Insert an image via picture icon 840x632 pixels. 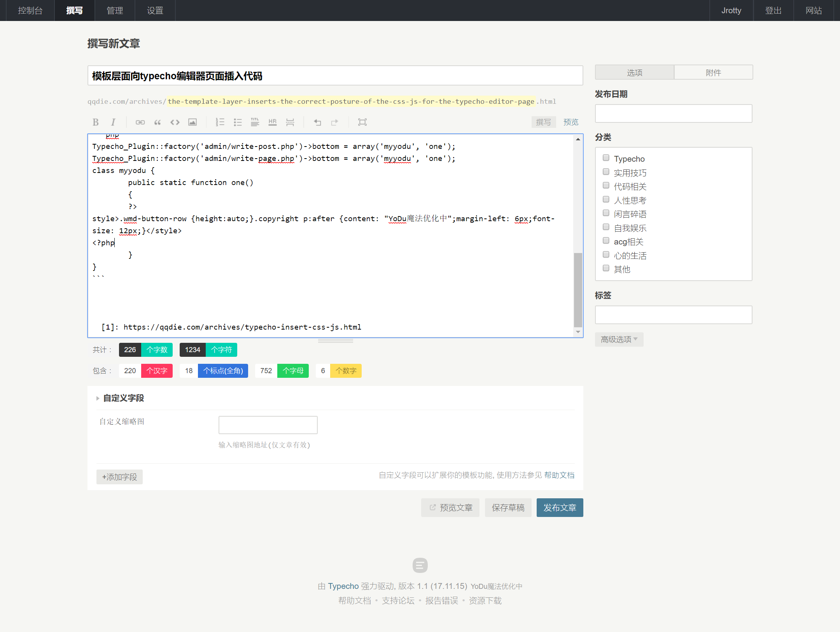coord(192,122)
